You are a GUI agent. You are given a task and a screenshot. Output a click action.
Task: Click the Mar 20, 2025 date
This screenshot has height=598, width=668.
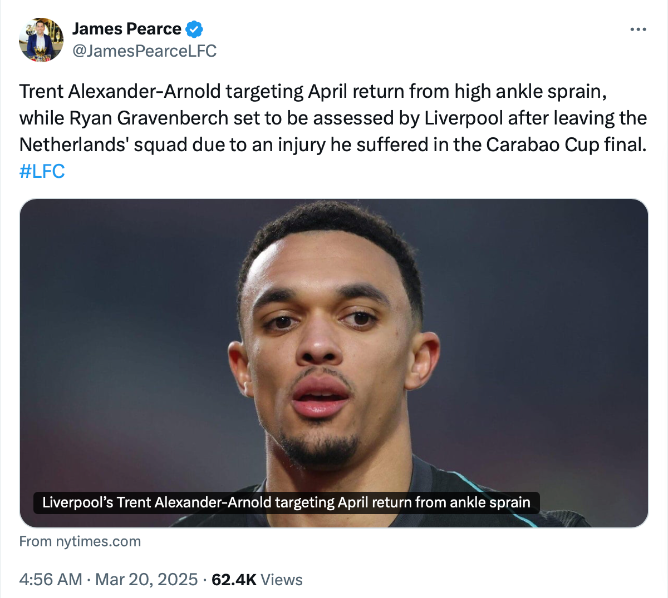(x=147, y=579)
